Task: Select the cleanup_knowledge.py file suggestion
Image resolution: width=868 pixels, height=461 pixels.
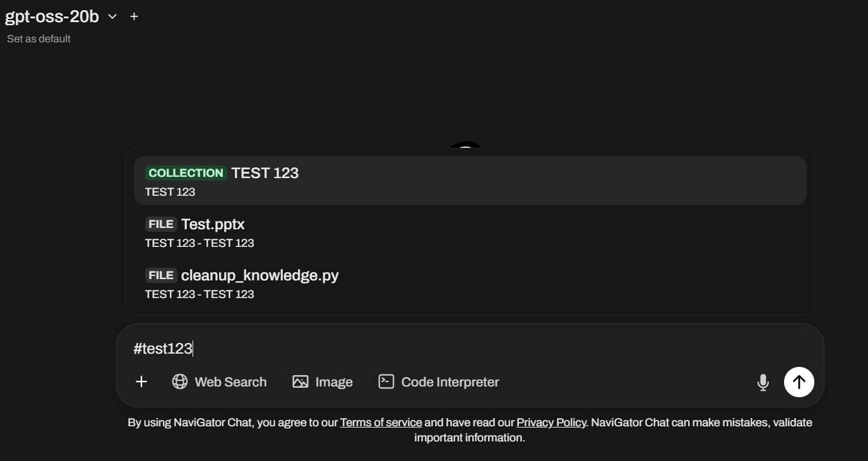Action: click(x=470, y=284)
